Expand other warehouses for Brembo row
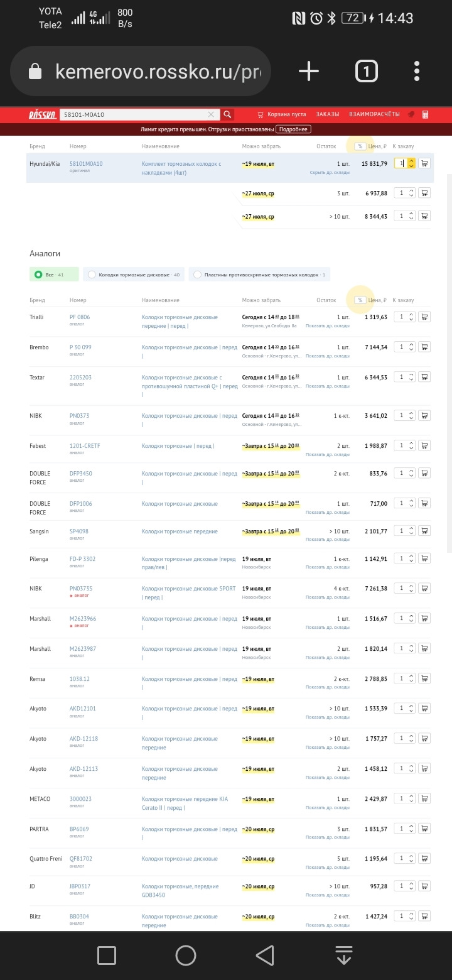Screen dimensions: 452x980 point(328,356)
